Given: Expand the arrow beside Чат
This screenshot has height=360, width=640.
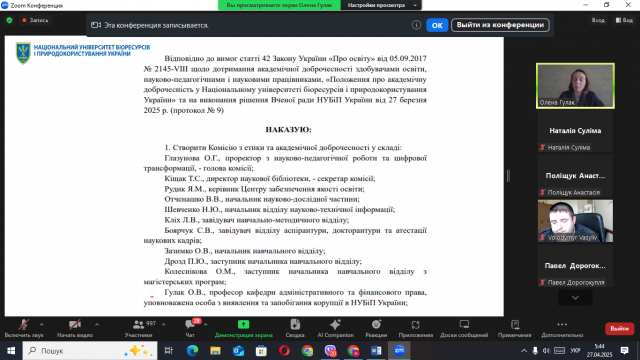Looking at the screenshot, I should [205, 324].
